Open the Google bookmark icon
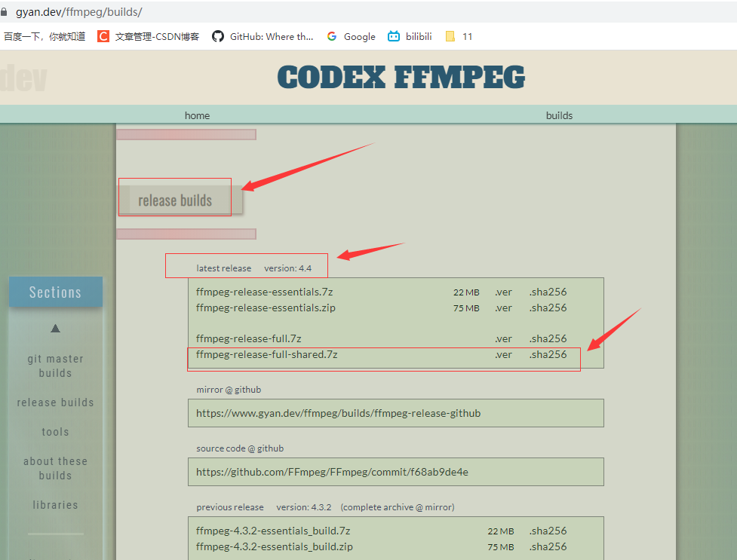This screenshot has width=737, height=560. coord(332,36)
